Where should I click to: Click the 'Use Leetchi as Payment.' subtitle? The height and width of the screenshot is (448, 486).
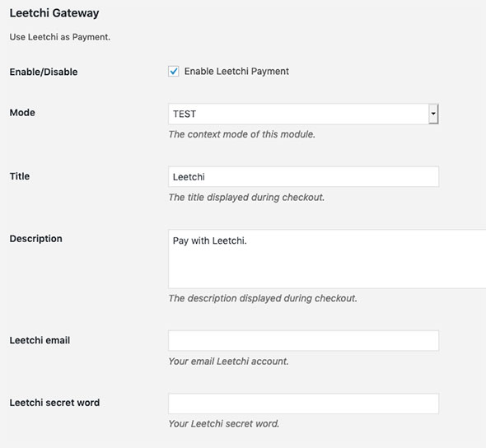point(60,37)
